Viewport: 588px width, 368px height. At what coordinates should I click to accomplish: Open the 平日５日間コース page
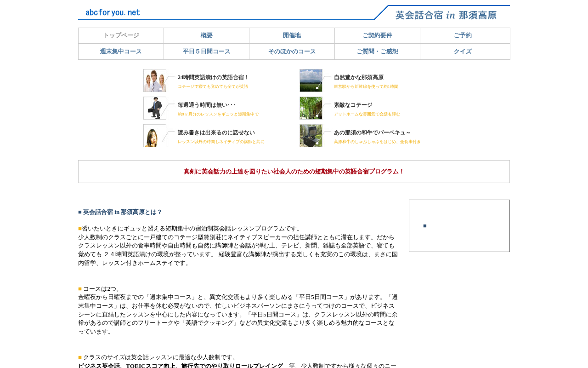pos(207,52)
